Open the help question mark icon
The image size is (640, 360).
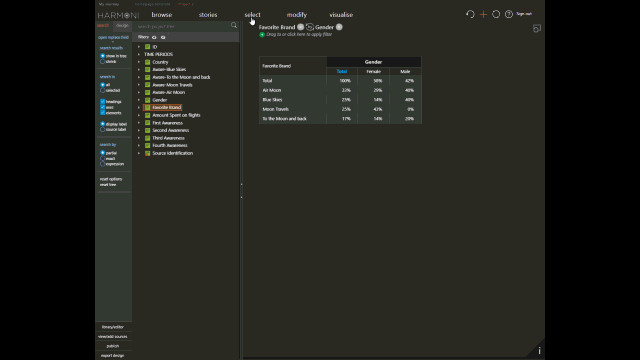[x=509, y=14]
